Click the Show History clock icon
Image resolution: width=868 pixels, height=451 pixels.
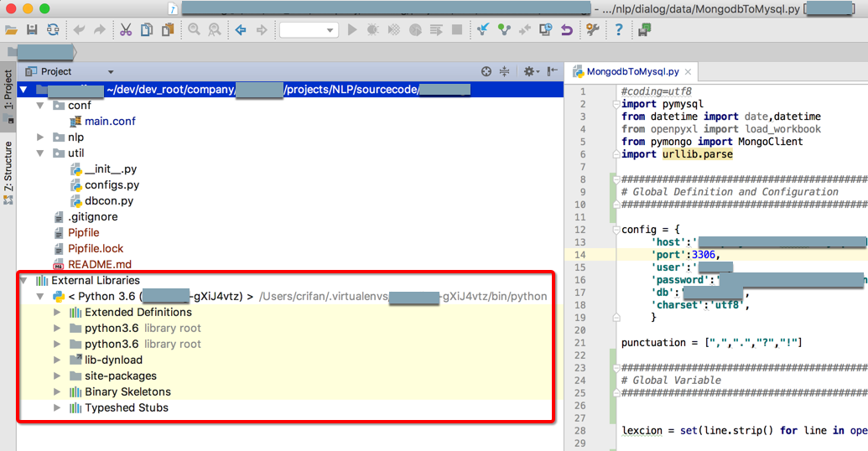pos(545,30)
